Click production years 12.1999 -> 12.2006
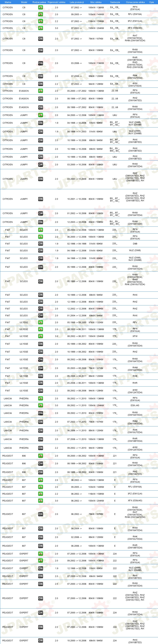158x644 pixels. coord(77,302)
